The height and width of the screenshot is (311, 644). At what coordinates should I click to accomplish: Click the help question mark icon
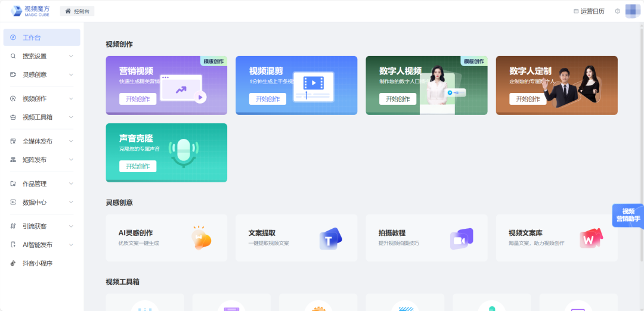[x=617, y=11]
